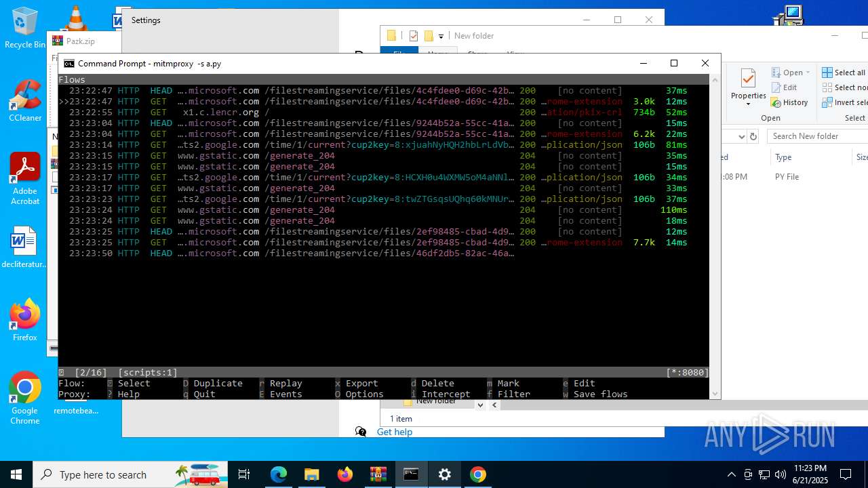Screen dimensions: 868x488
Task: Click Duplicate in mitmproxy key bar
Action: coord(218,384)
